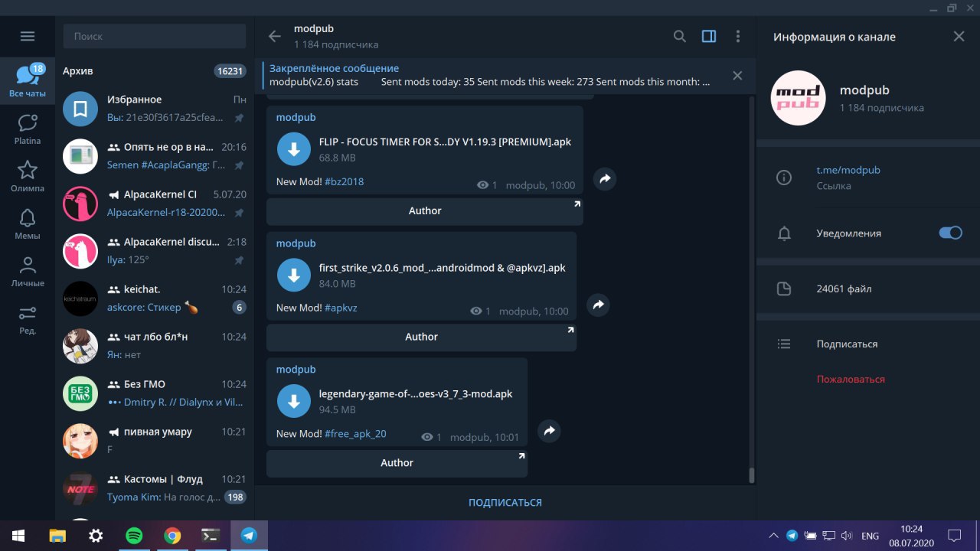
Task: Open Author button under legendary-game message
Action: (397, 463)
